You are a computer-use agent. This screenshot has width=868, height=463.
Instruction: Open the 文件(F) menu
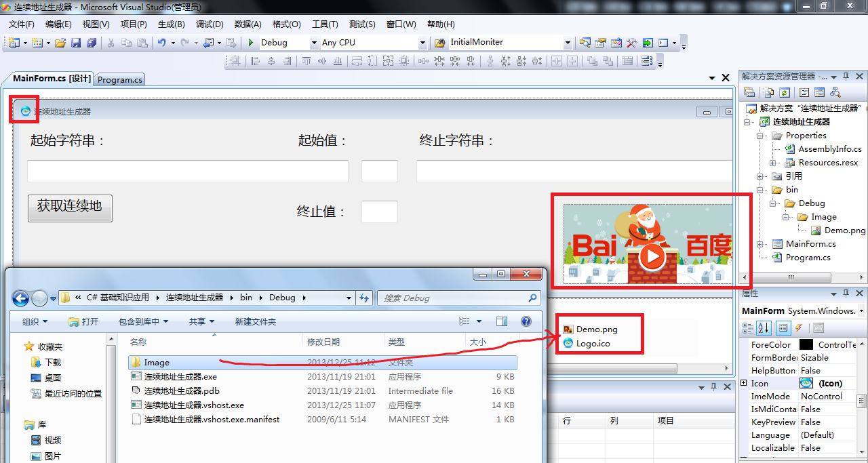22,24
